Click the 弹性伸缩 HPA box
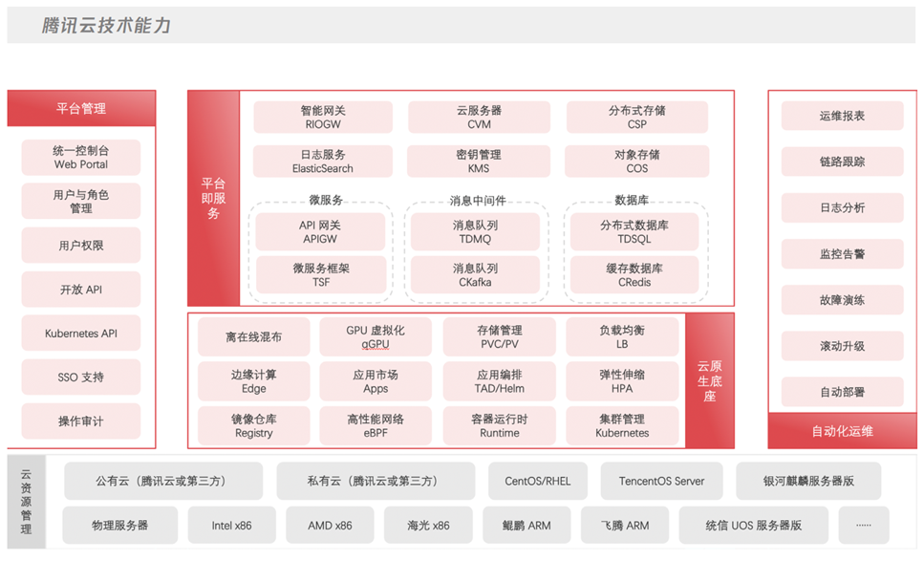The image size is (924, 561). coord(622,382)
